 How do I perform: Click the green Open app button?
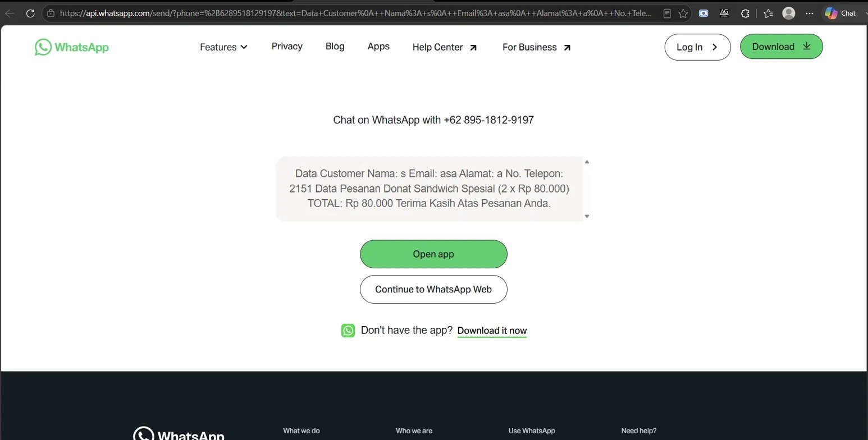[x=433, y=254]
